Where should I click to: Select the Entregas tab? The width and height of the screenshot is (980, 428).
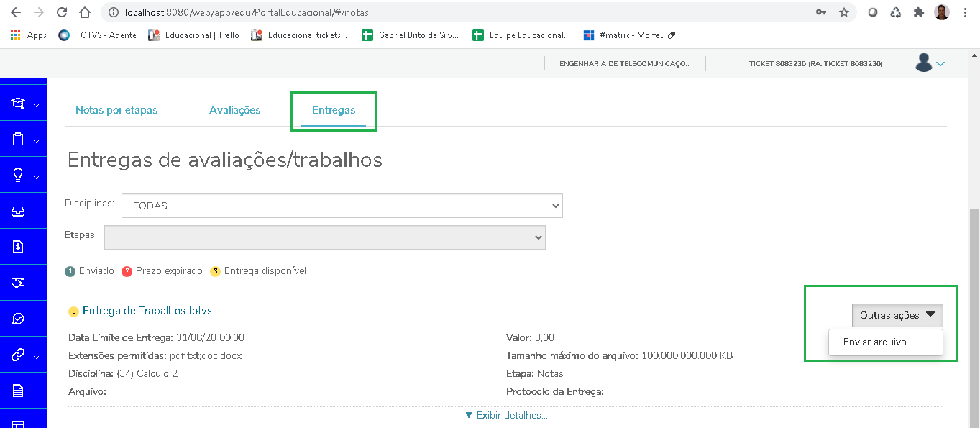334,110
